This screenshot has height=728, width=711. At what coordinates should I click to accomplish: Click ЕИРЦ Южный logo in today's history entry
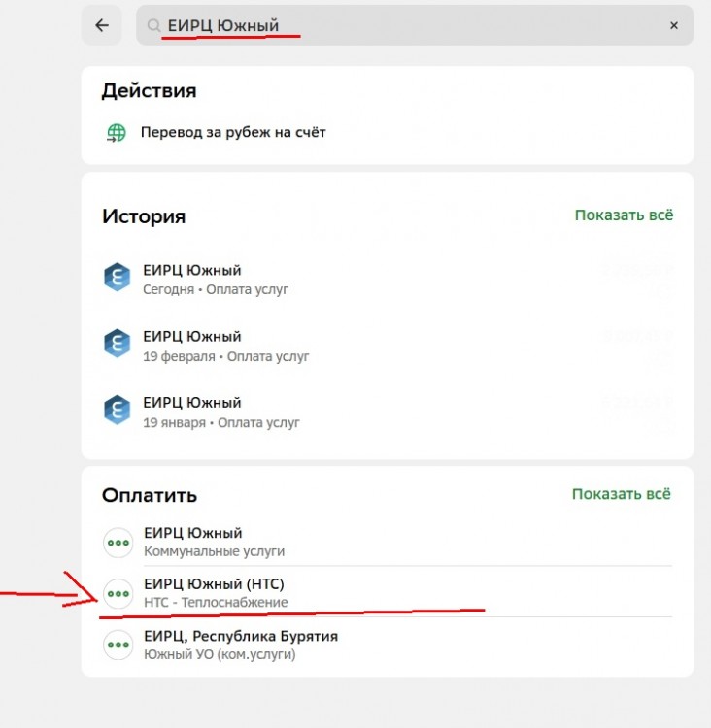click(x=117, y=278)
